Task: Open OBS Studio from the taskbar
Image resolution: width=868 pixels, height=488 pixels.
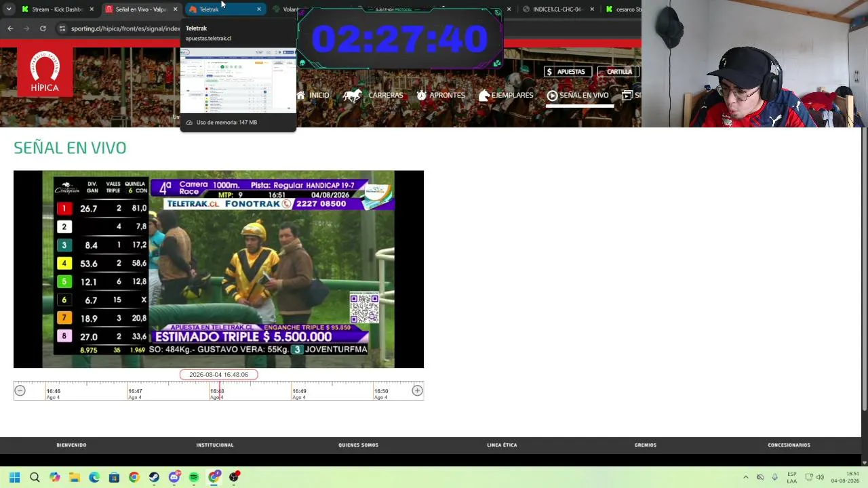Action: [x=234, y=477]
